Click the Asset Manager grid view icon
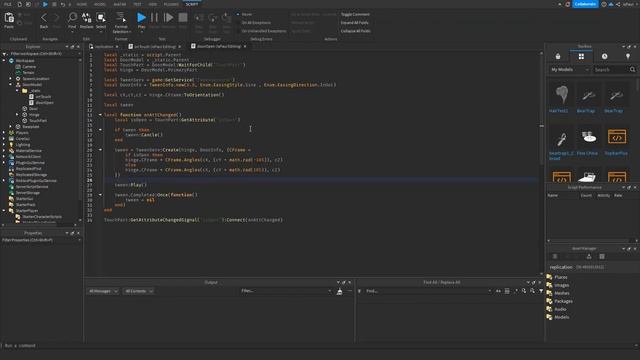The image size is (640, 360). click(x=602, y=256)
